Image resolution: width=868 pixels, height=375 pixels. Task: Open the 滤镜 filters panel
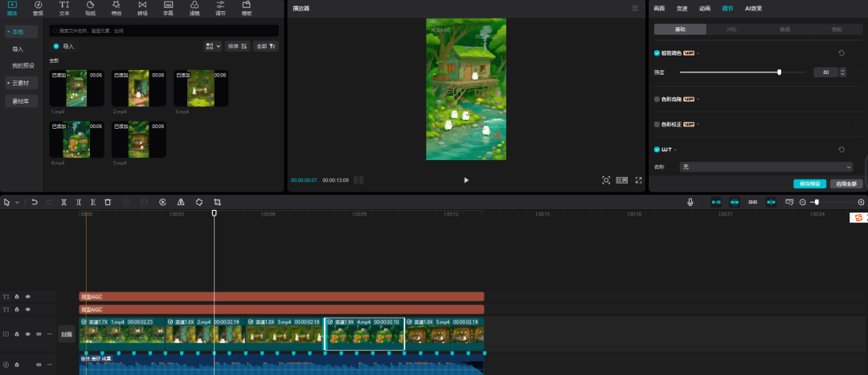point(194,8)
